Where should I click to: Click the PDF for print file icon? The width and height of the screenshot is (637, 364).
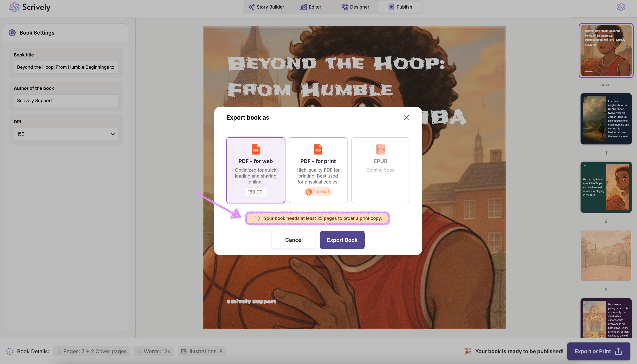(318, 149)
